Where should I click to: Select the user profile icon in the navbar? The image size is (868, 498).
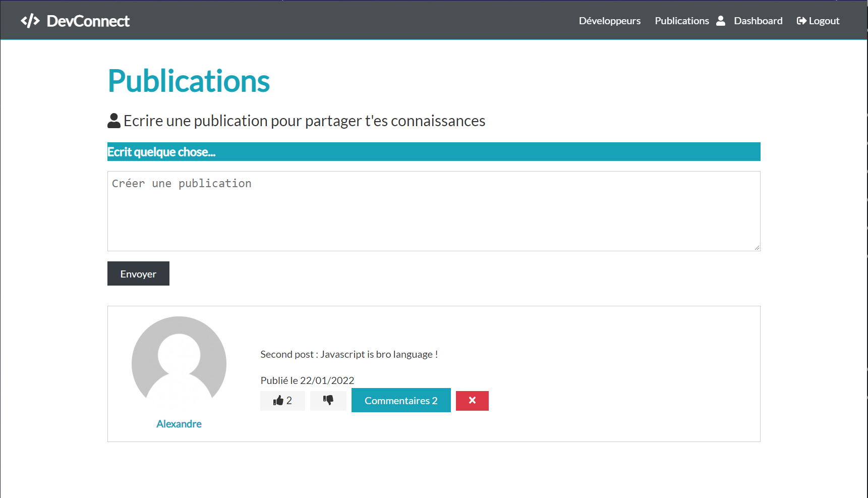click(720, 20)
